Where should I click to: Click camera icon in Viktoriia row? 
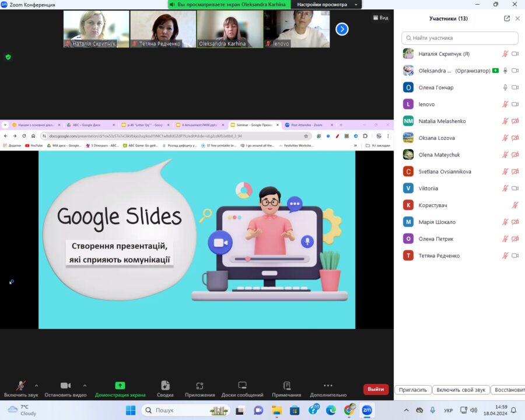pyautogui.click(x=515, y=188)
